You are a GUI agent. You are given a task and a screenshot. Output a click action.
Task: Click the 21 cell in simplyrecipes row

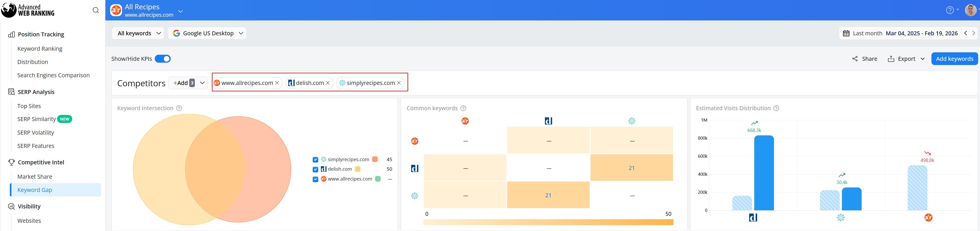548,195
